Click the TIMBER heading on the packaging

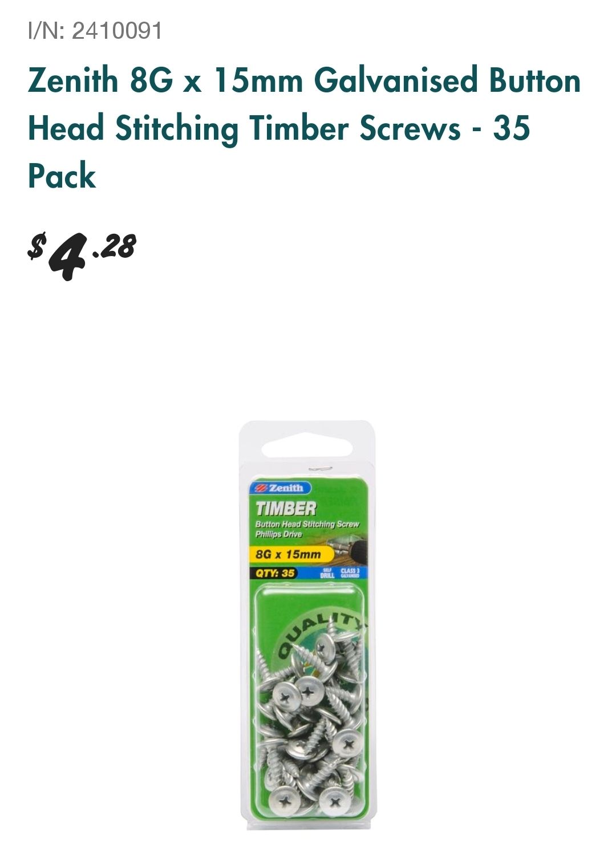(x=286, y=508)
